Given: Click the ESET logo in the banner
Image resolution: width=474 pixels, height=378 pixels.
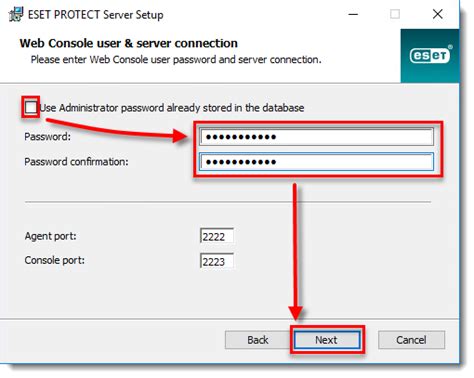Looking at the screenshot, I should 429,55.
